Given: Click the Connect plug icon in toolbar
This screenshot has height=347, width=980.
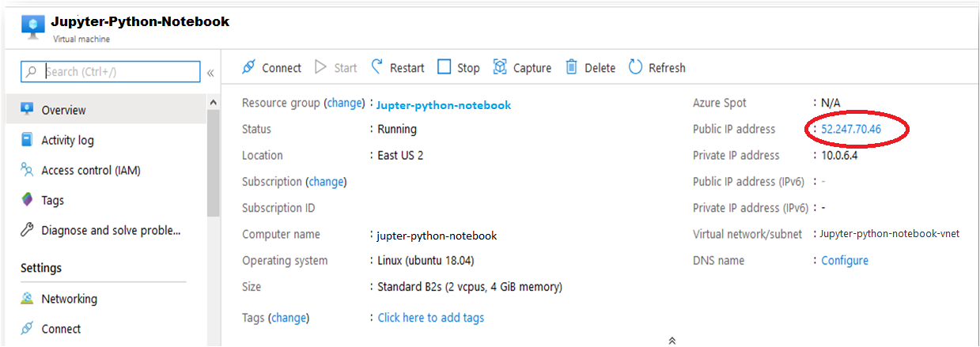Looking at the screenshot, I should (248, 67).
